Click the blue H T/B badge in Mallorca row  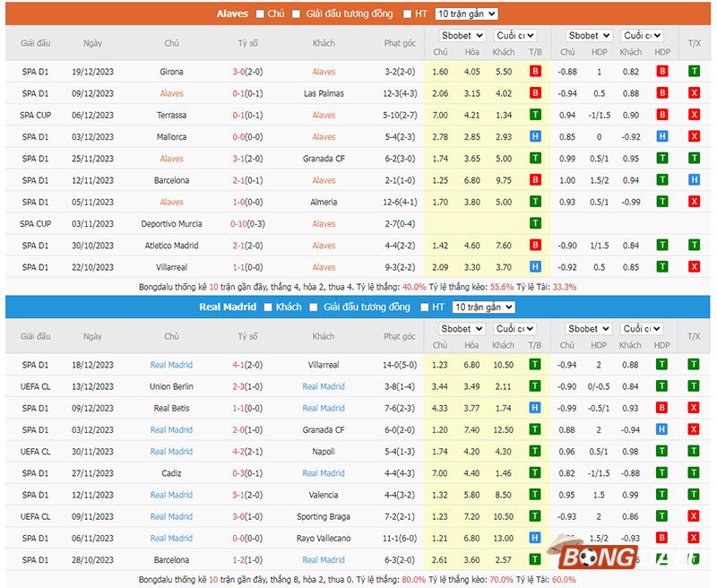point(535,137)
